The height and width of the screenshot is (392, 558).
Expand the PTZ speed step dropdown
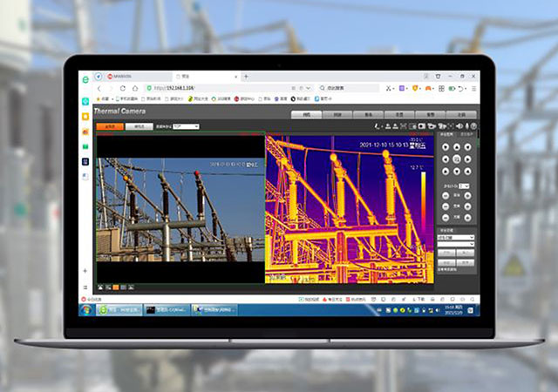click(465, 186)
